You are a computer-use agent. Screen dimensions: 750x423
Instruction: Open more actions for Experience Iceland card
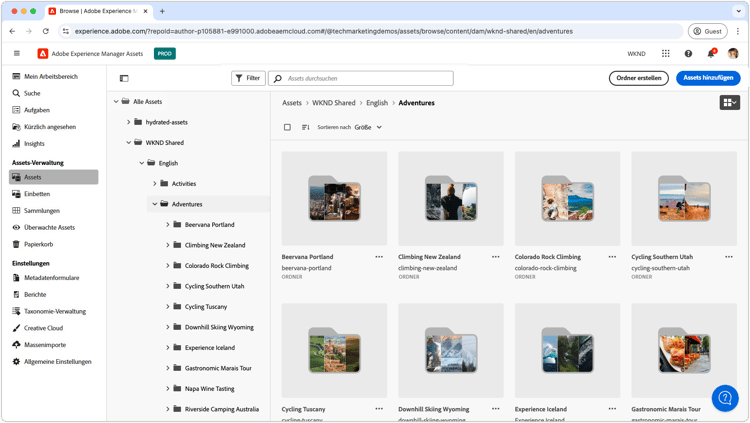pos(612,409)
